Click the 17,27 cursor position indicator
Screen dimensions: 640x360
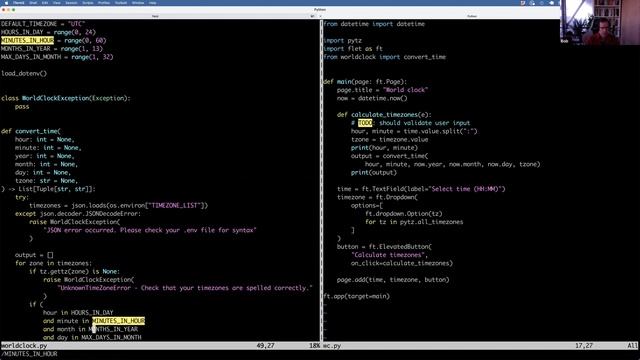click(x=584, y=346)
